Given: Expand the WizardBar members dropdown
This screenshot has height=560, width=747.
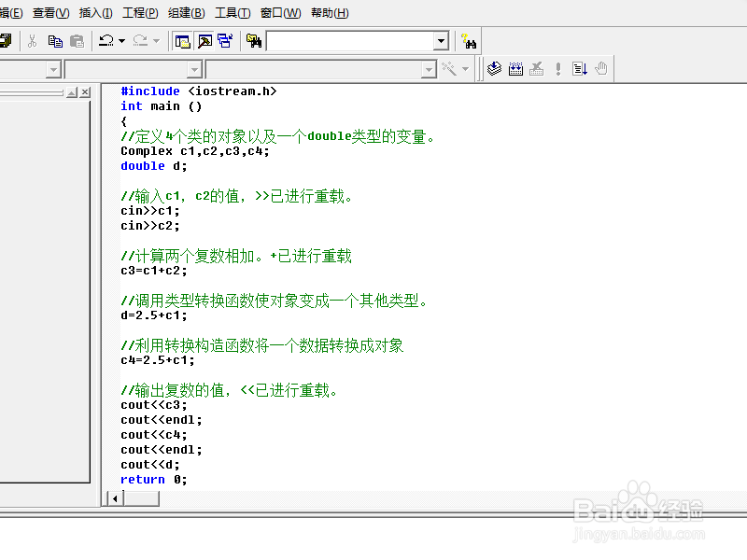Looking at the screenshot, I should pyautogui.click(x=429, y=70).
